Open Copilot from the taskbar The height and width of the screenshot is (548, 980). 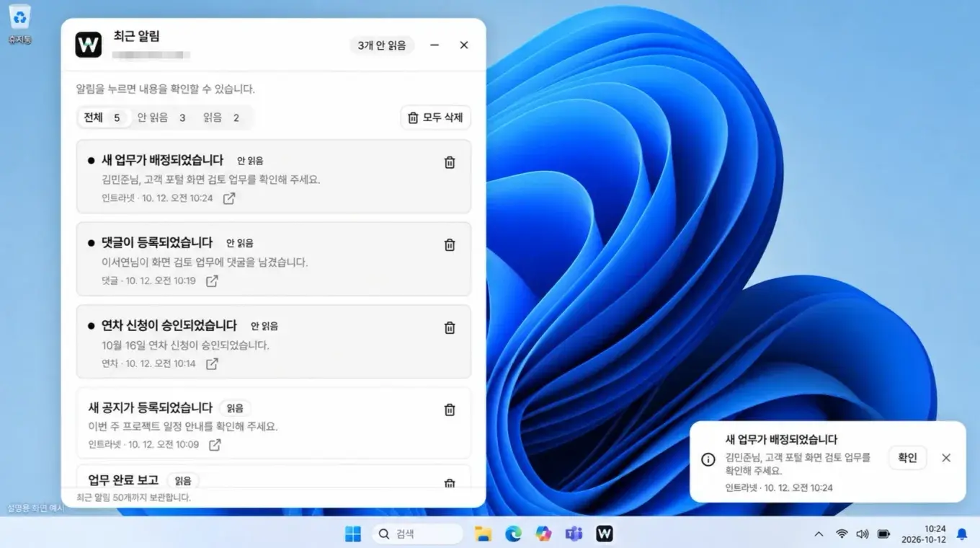tap(543, 534)
